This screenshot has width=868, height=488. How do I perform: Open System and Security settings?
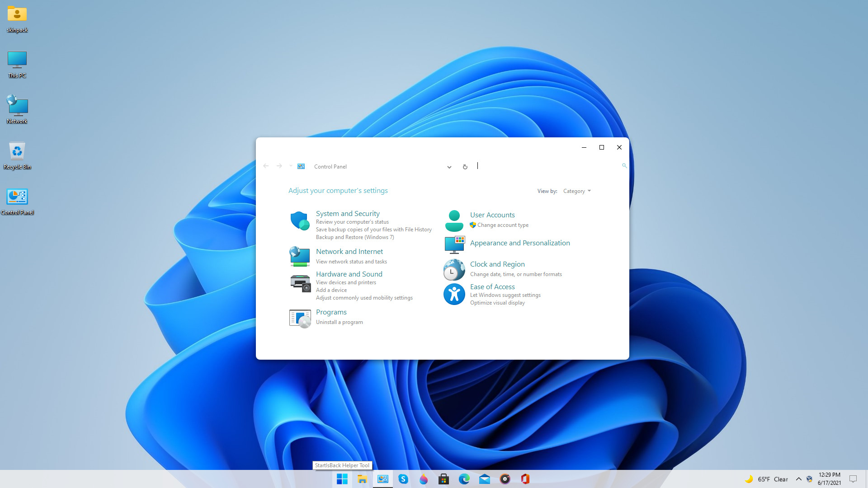pyautogui.click(x=348, y=213)
